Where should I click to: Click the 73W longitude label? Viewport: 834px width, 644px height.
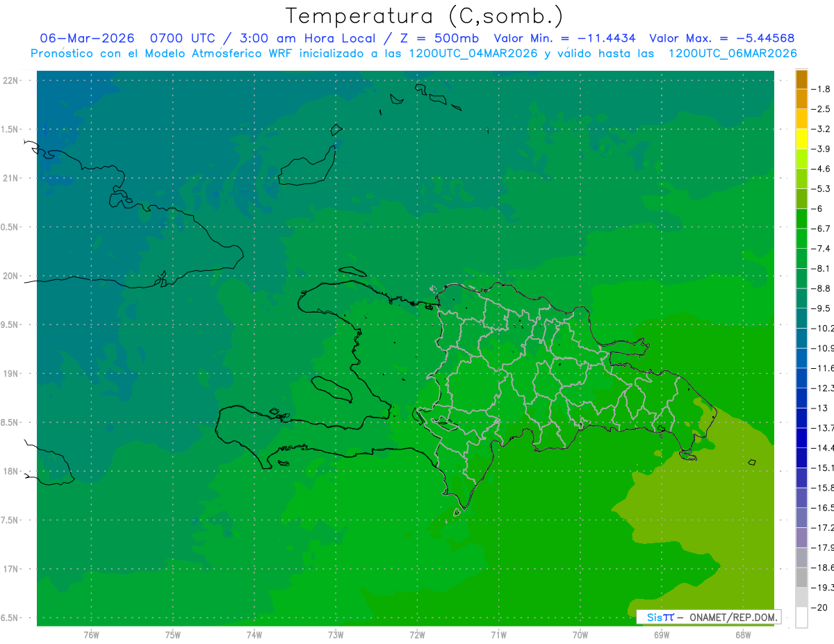pyautogui.click(x=336, y=634)
